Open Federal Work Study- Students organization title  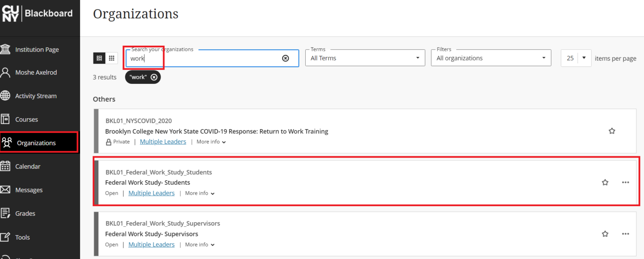click(x=148, y=182)
